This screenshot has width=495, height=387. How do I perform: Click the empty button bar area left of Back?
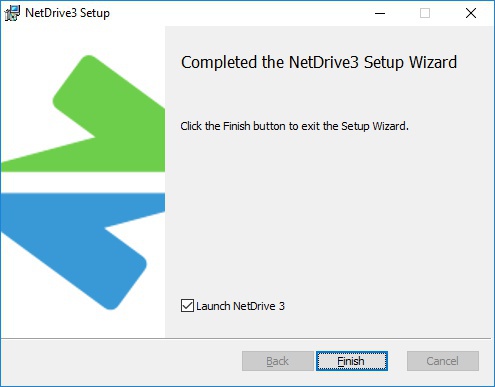121,361
